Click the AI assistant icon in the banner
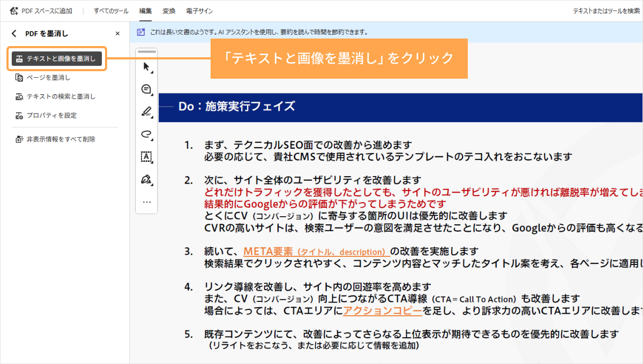This screenshot has width=643, height=364. (141, 32)
